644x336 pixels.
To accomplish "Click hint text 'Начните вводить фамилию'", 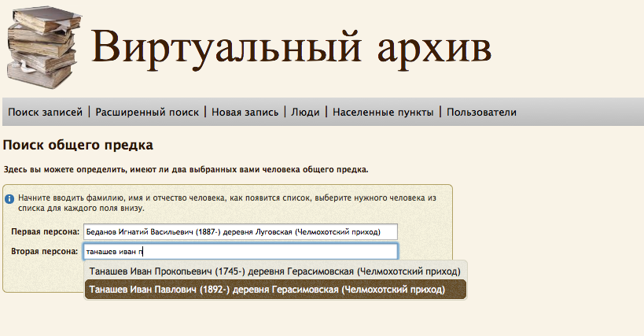I will coord(227,203).
